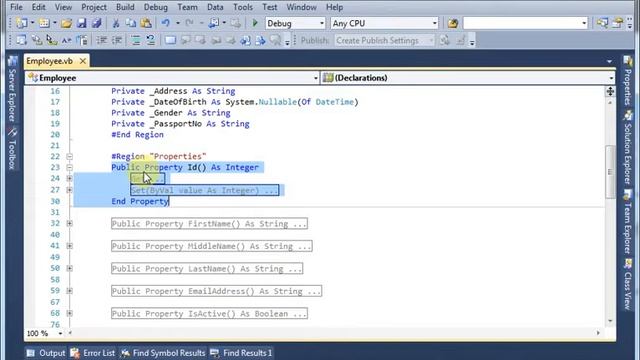Click the Save All icon

coord(97,23)
